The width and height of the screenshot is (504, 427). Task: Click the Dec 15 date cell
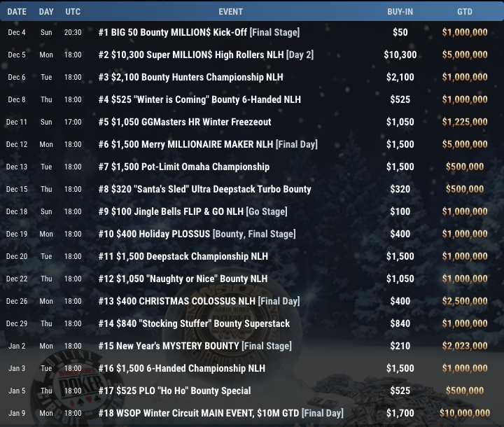(x=17, y=190)
